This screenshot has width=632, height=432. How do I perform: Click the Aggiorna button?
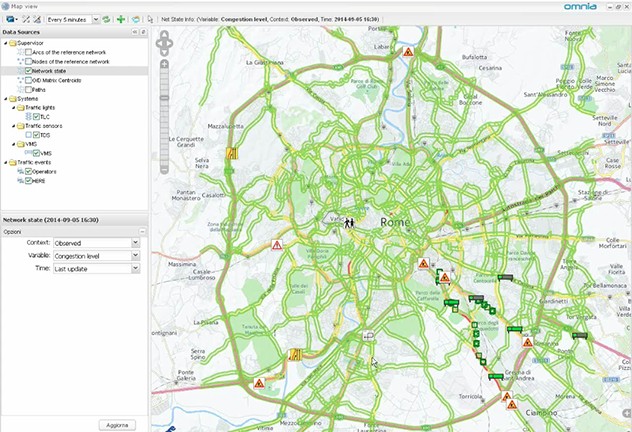(117, 425)
